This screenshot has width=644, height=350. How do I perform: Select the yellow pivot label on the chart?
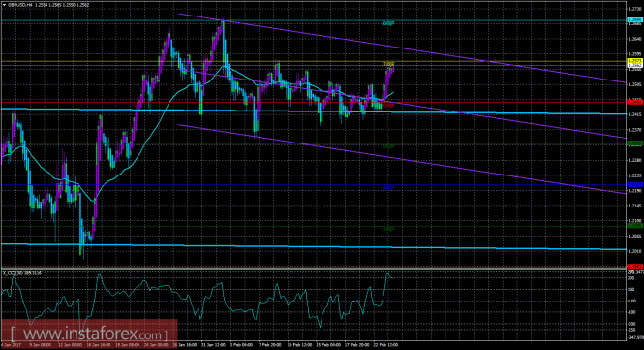[x=388, y=64]
